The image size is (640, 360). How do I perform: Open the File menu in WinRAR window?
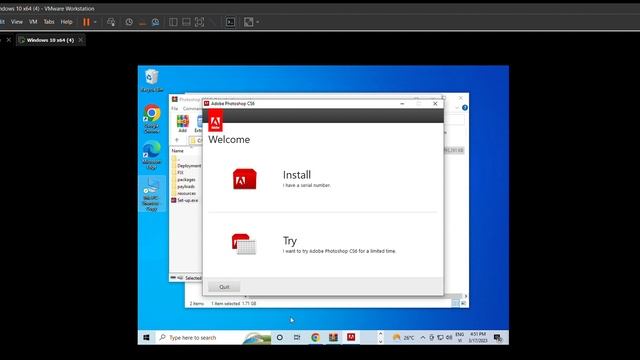pos(175,109)
